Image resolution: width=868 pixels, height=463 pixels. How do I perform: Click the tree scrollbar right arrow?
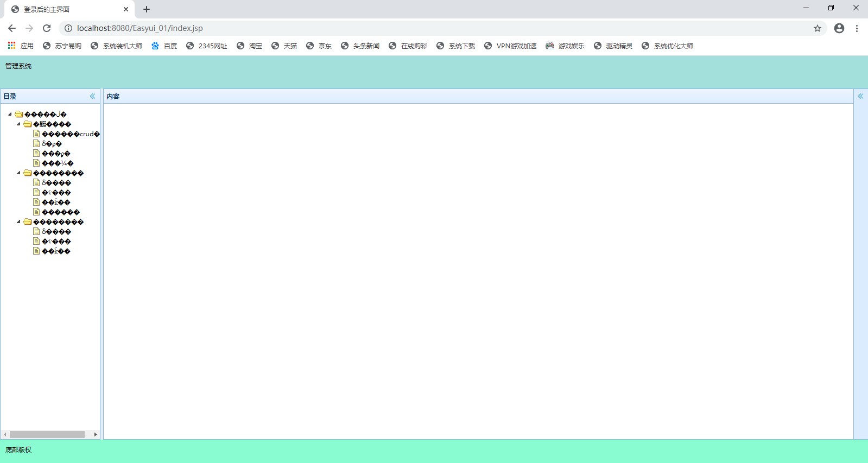click(x=96, y=434)
